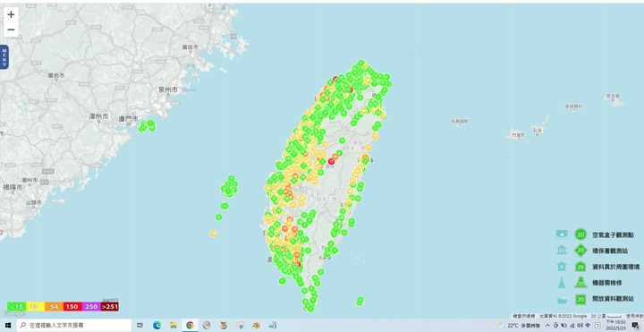Click the 環保署觀測站 legend label
Image resolution: width=644 pixels, height=332 pixels.
[610, 251]
